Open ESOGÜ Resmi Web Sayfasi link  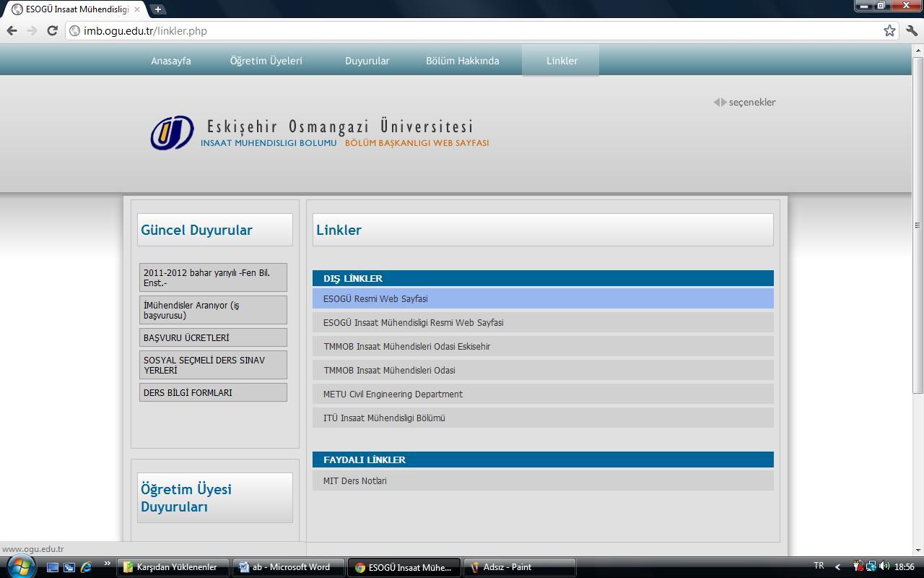543,298
